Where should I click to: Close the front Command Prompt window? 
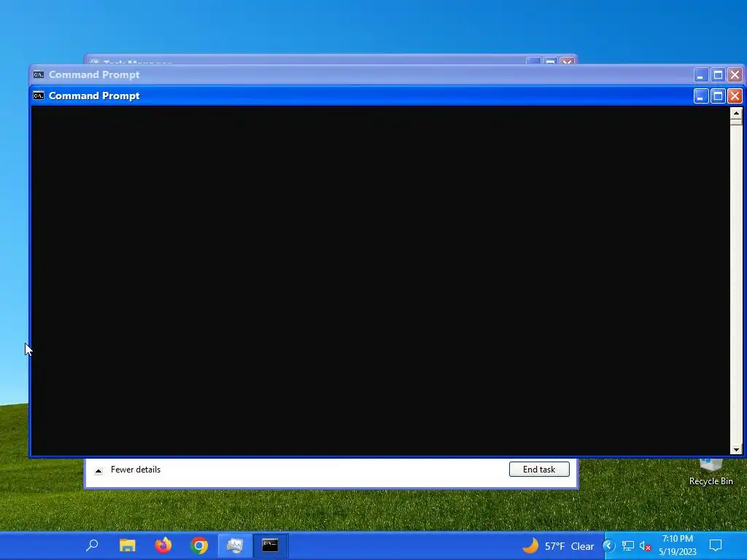735,96
